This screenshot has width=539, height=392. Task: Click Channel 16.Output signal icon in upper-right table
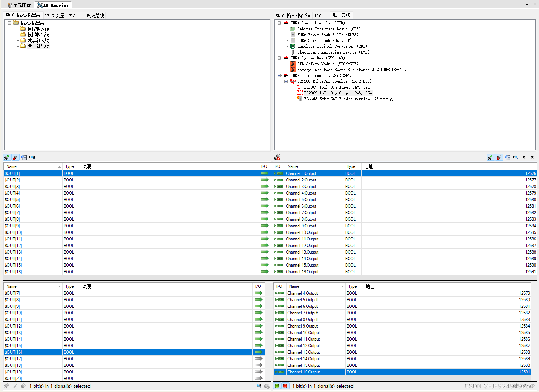(x=278, y=272)
